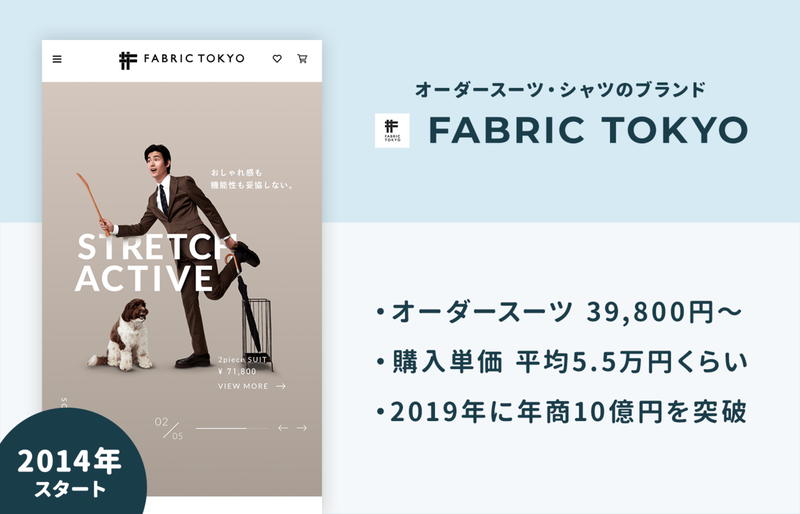Click the large FABRIC TOKYO title text
The image size is (800, 514).
[x=588, y=130]
